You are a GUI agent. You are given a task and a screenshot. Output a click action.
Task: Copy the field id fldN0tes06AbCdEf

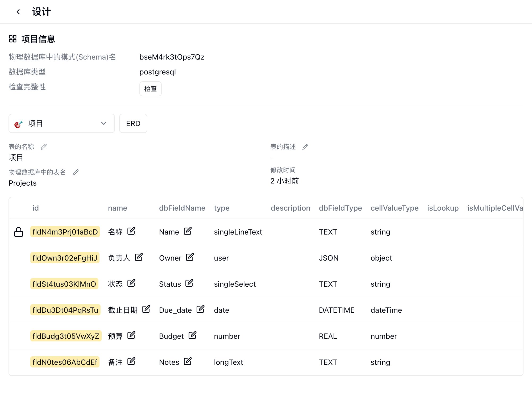(65, 362)
